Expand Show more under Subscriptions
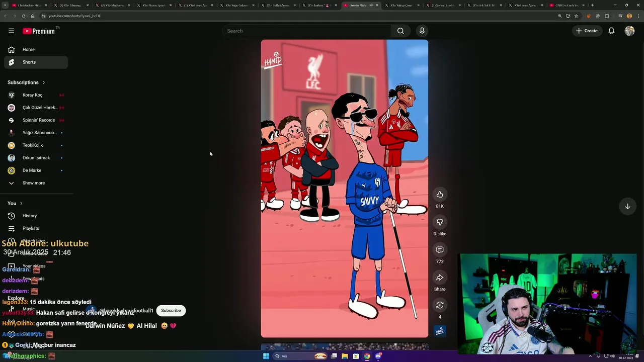The width and height of the screenshot is (644, 362). [36, 183]
